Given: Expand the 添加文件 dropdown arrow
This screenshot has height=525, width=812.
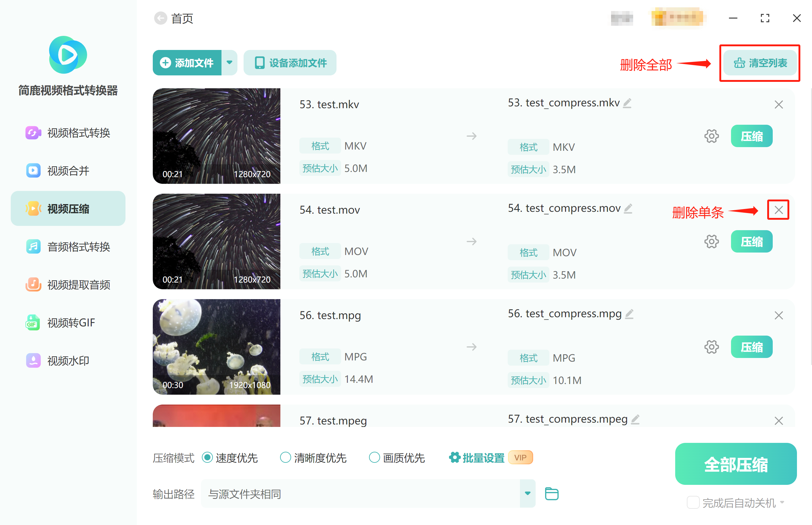Looking at the screenshot, I should 229,63.
